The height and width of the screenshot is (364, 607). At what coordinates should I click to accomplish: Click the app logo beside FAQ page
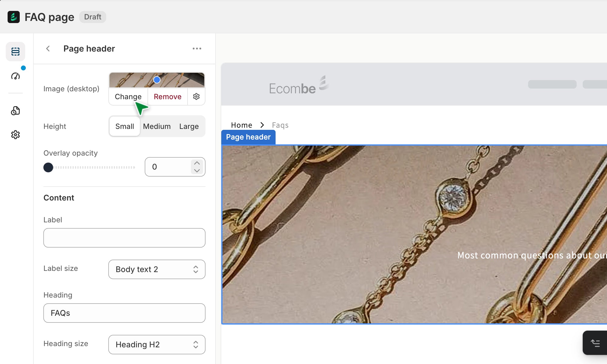(14, 17)
